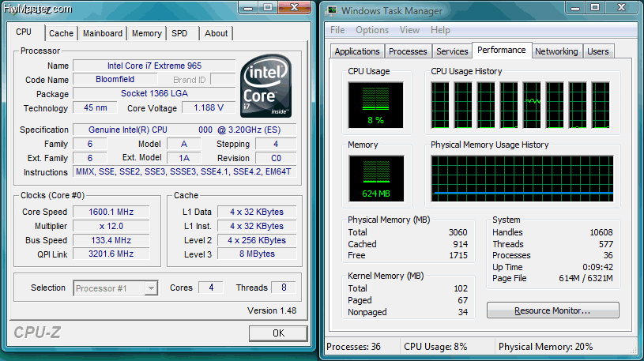644x361 pixels.
Task: Click the Ext. Model value '1A'
Action: pyautogui.click(x=184, y=158)
